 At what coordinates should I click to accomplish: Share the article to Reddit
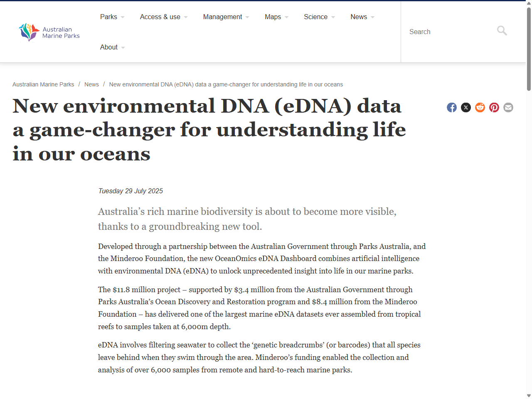pos(480,107)
